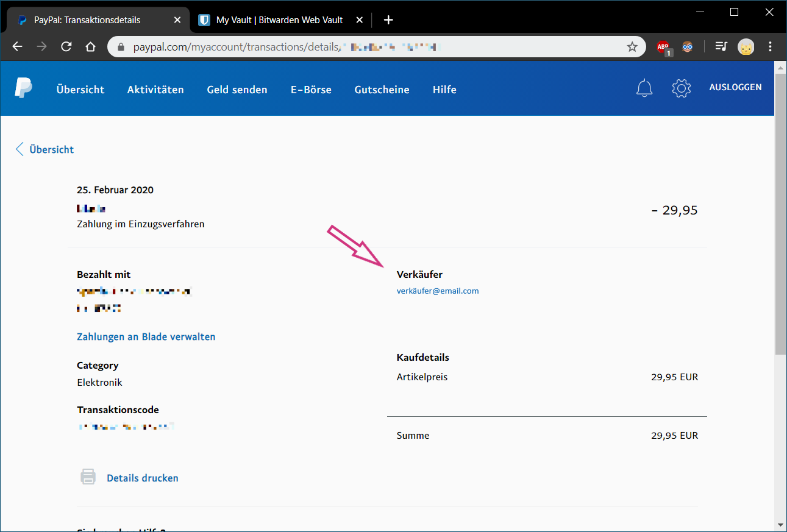Viewport: 787px width, 532px height.
Task: Open the Chrome profile avatar
Action: click(746, 47)
